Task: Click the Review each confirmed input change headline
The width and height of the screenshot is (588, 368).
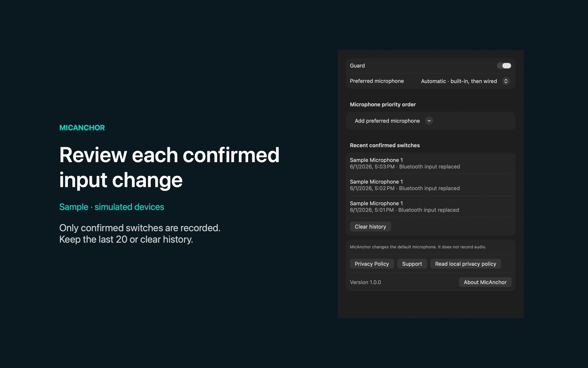Action: pyautogui.click(x=169, y=167)
